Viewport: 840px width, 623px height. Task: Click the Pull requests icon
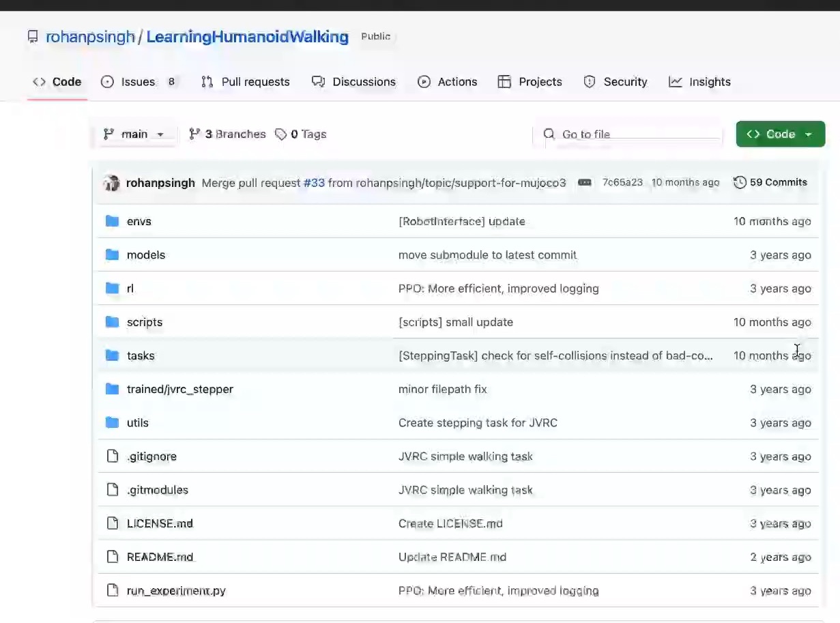pos(207,82)
